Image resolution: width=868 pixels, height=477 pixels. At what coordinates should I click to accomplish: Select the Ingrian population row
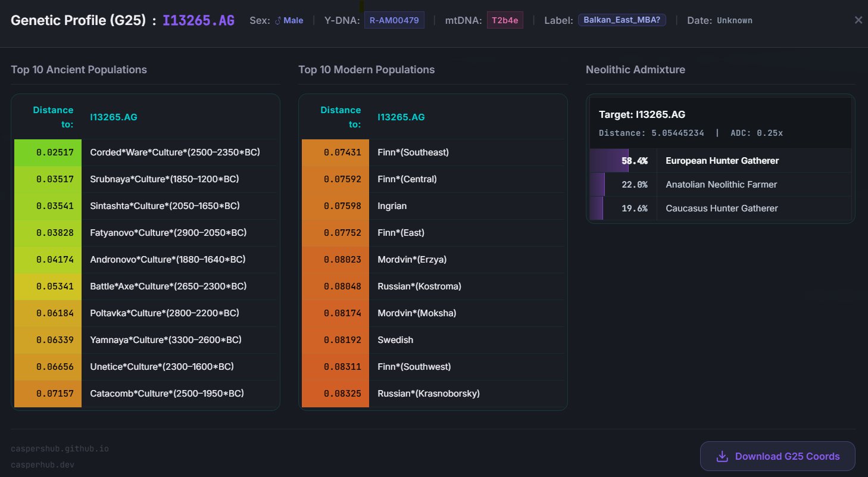click(433, 206)
